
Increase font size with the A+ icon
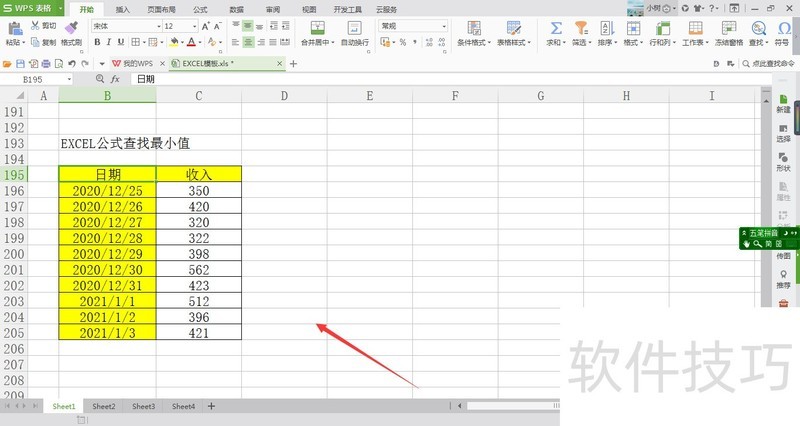point(205,26)
